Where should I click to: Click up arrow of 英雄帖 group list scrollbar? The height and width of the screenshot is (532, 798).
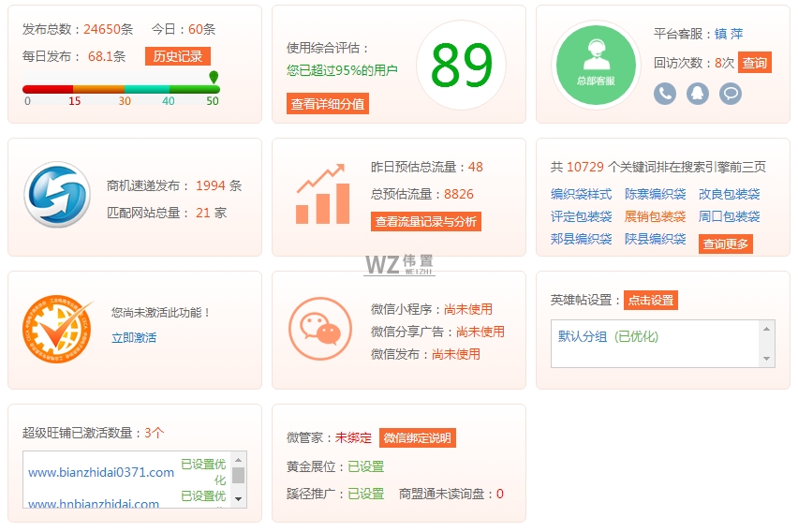click(x=766, y=329)
